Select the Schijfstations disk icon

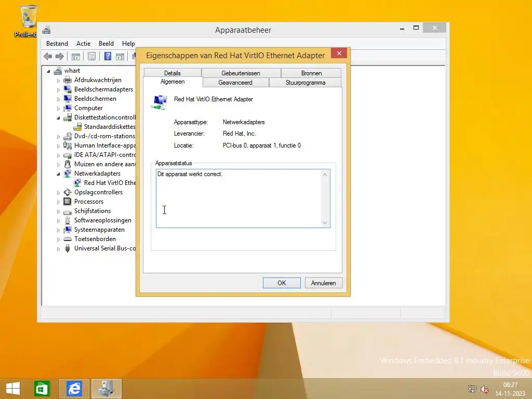pos(68,211)
